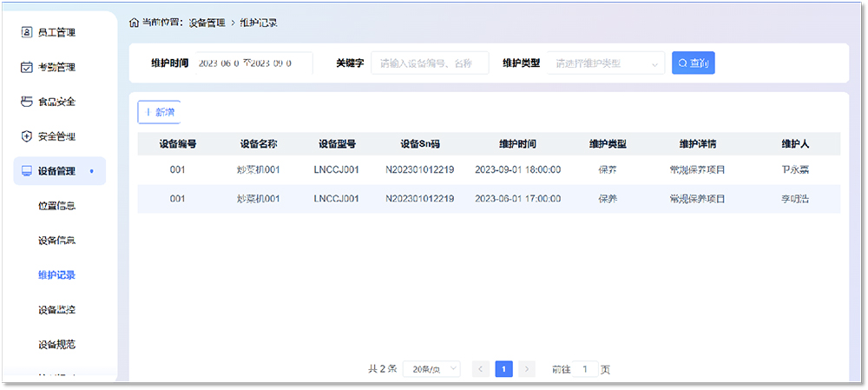Click the 维护人 column header
The width and height of the screenshot is (868, 390).
pos(795,144)
